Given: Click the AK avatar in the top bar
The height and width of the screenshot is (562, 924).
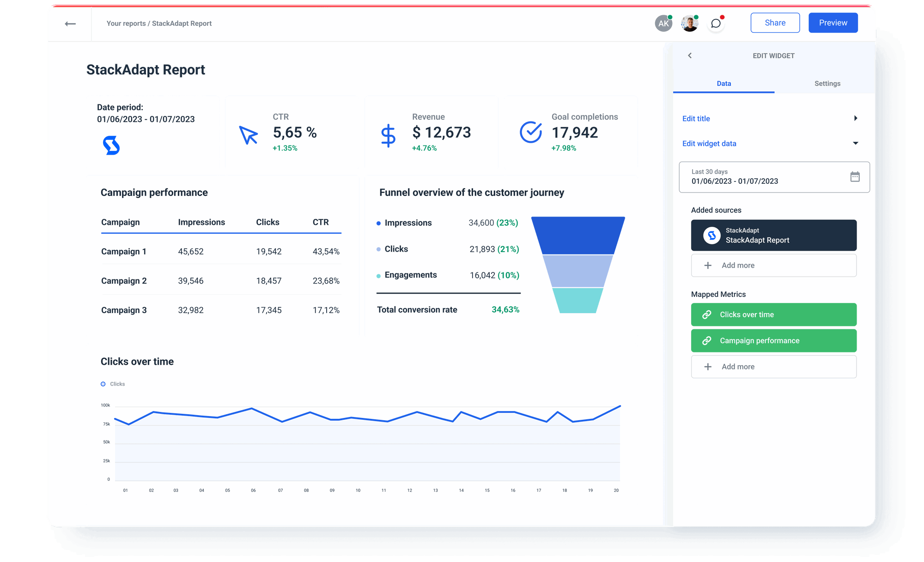Looking at the screenshot, I should click(x=663, y=23).
